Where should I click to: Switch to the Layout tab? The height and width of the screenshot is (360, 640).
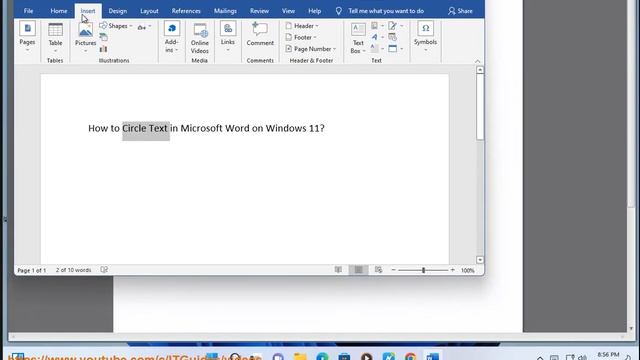pyautogui.click(x=149, y=11)
